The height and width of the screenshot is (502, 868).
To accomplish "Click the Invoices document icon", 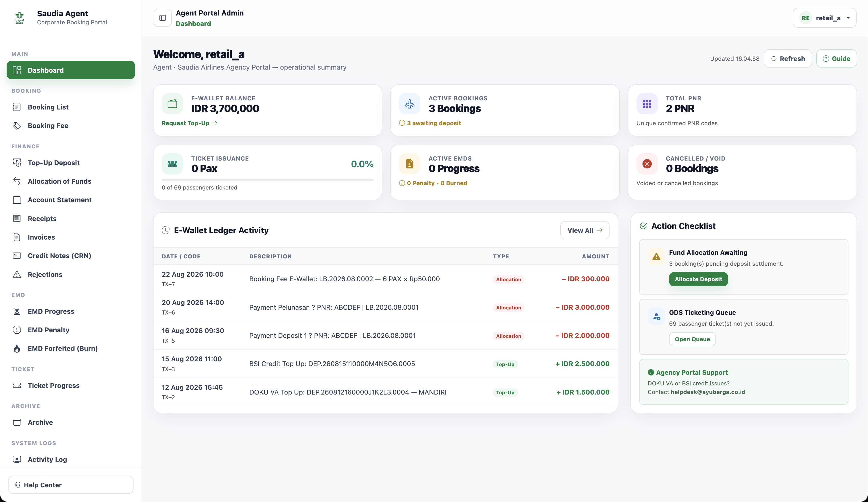I will coord(17,237).
